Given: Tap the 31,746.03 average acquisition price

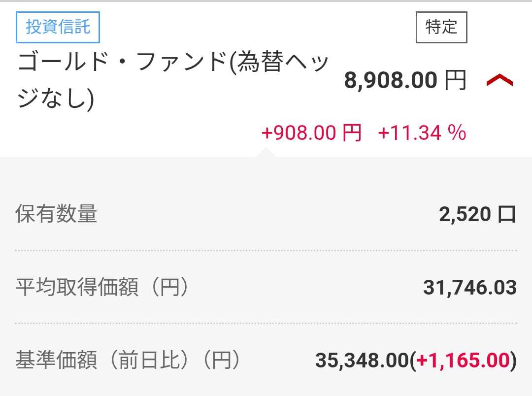Looking at the screenshot, I should [x=469, y=288].
